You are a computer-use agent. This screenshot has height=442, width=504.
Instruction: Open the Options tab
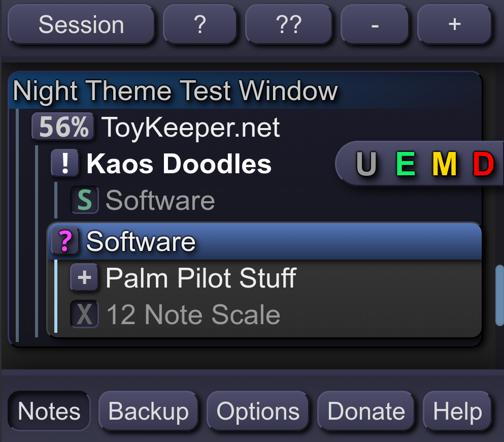coord(258,411)
